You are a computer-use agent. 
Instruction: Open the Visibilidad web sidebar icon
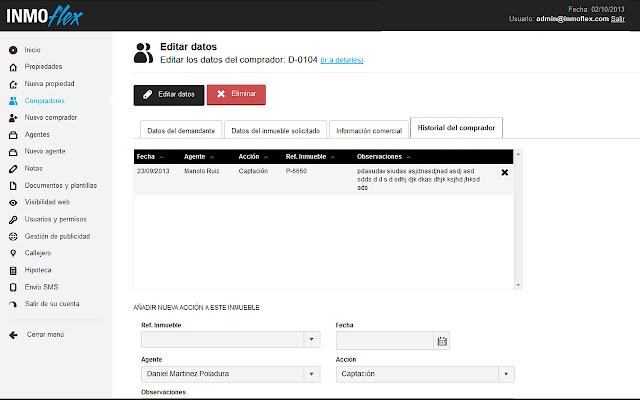(x=12, y=202)
